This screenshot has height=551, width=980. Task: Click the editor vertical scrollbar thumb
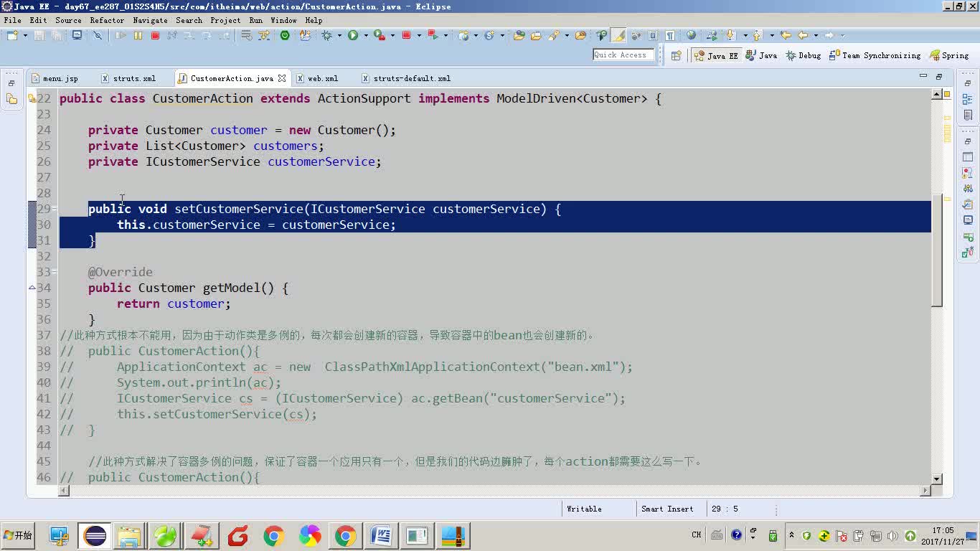click(937, 250)
